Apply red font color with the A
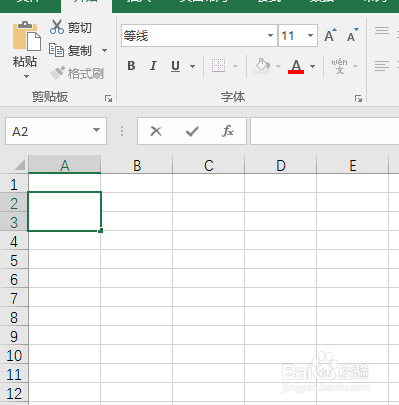 click(296, 66)
